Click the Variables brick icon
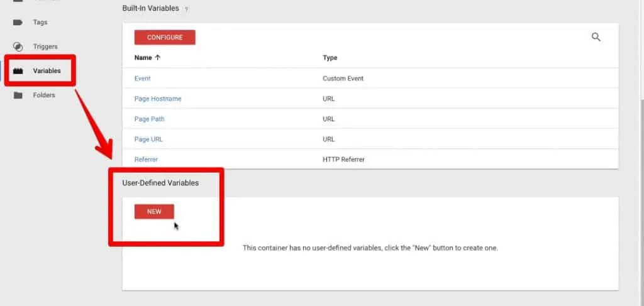644x306 pixels. (18, 71)
